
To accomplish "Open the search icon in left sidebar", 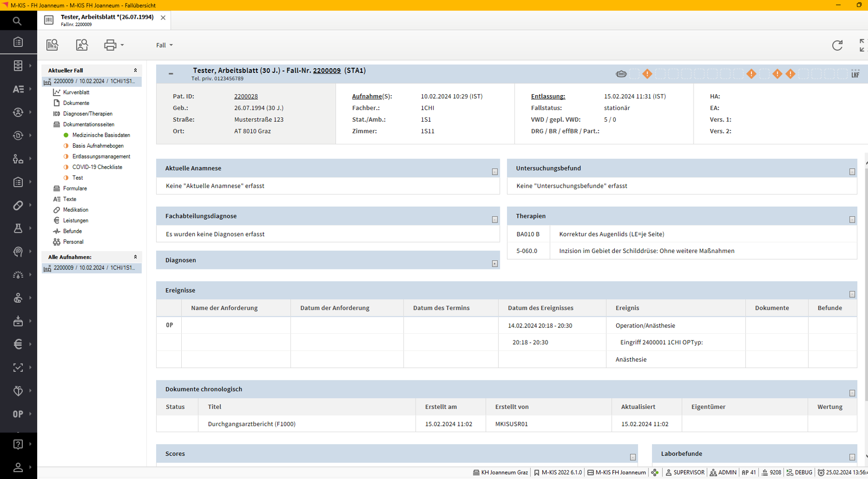I will click(17, 21).
